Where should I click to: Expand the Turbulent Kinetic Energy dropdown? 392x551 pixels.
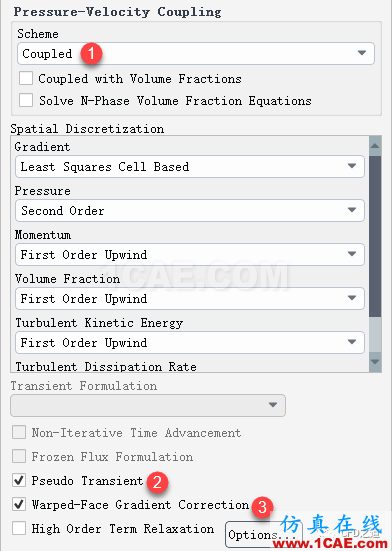coord(190,342)
